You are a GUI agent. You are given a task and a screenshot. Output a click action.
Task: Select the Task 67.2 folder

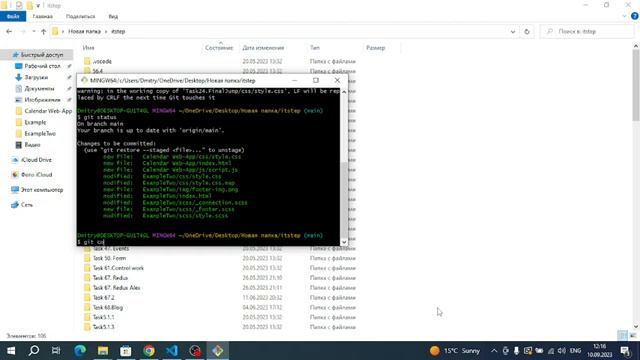tap(103, 298)
